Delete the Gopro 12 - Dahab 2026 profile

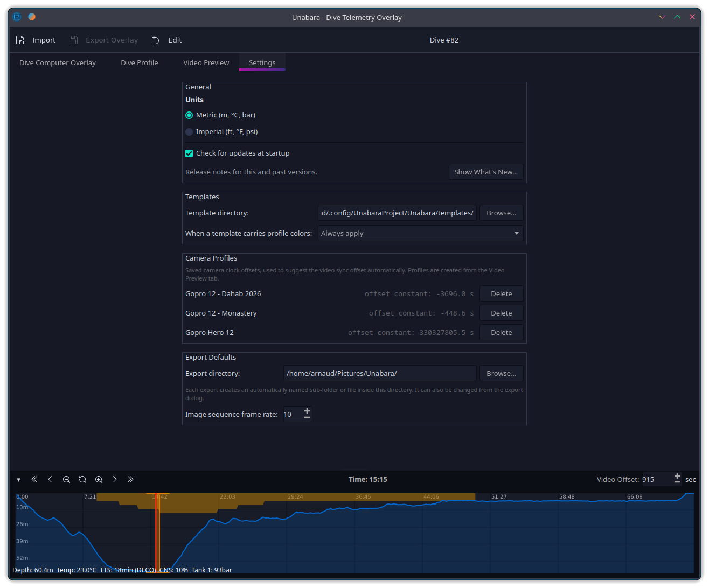pyautogui.click(x=502, y=293)
